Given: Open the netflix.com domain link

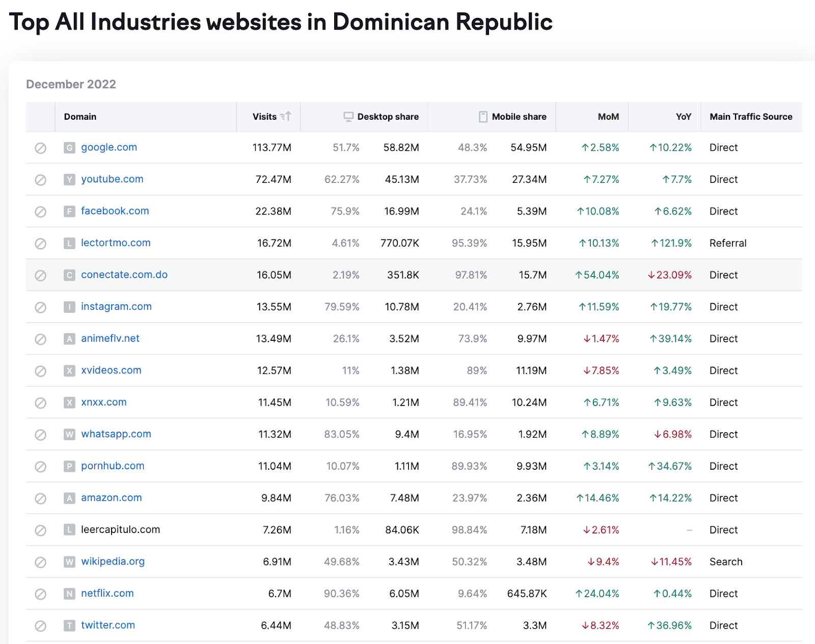Looking at the screenshot, I should 107,594.
